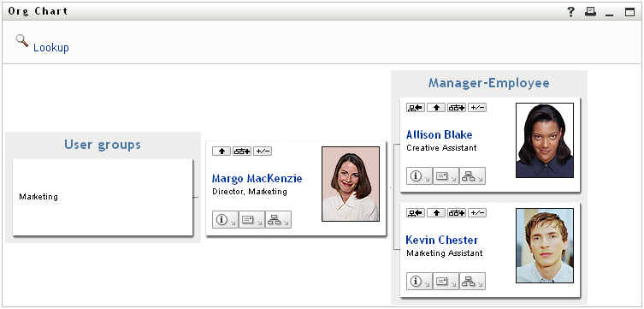The height and width of the screenshot is (309, 644).
Task: Open Margo MacKenzie's name link
Action: [x=257, y=178]
